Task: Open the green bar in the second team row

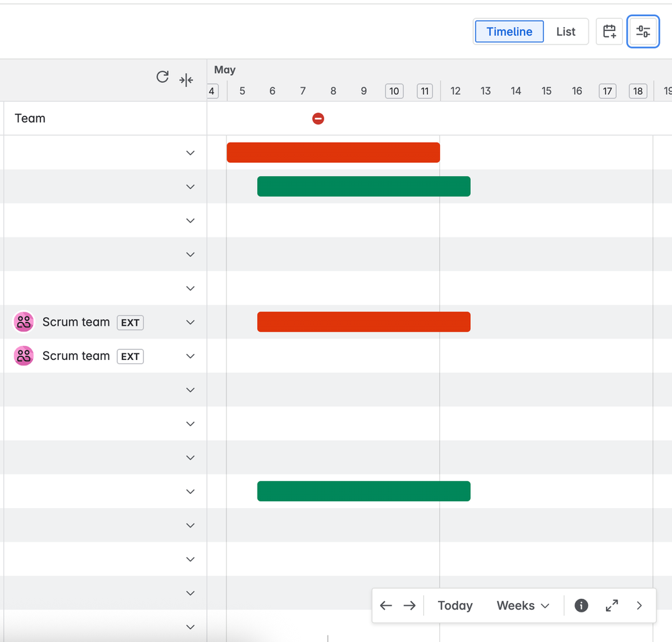Action: point(364,186)
